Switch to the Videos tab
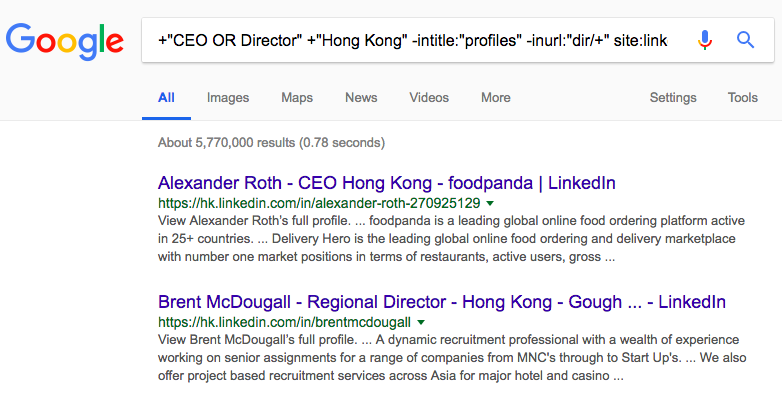782x400 pixels. click(429, 98)
